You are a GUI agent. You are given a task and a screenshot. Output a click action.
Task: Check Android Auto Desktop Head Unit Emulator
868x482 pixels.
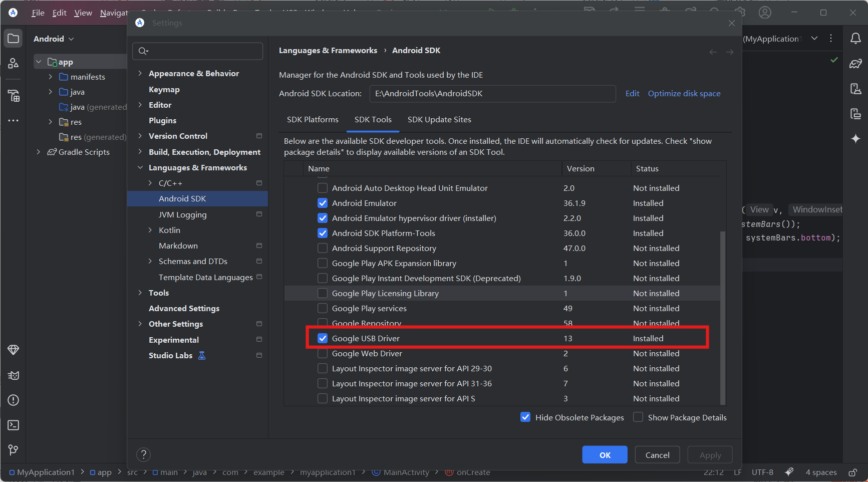coord(323,188)
